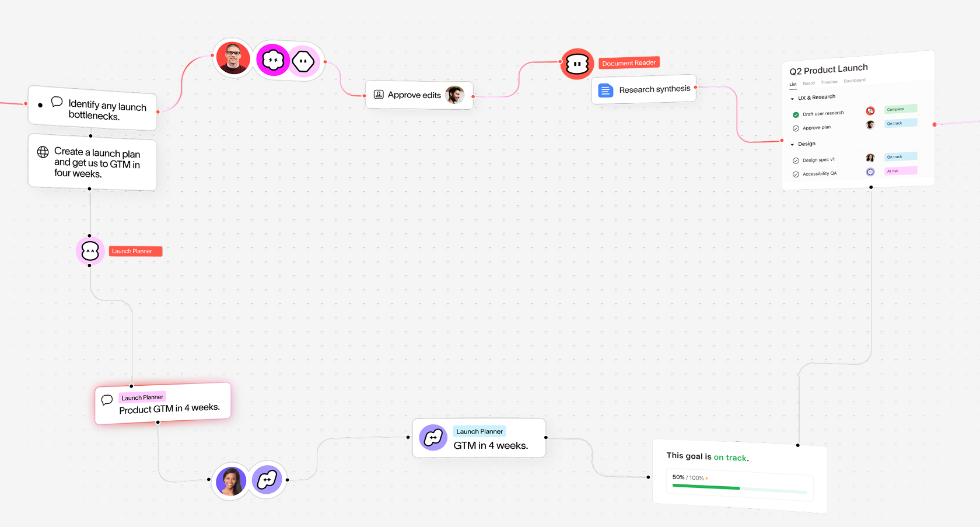Check off the Accessibility QA task
Image resolution: width=980 pixels, height=527 pixels.
tap(796, 174)
